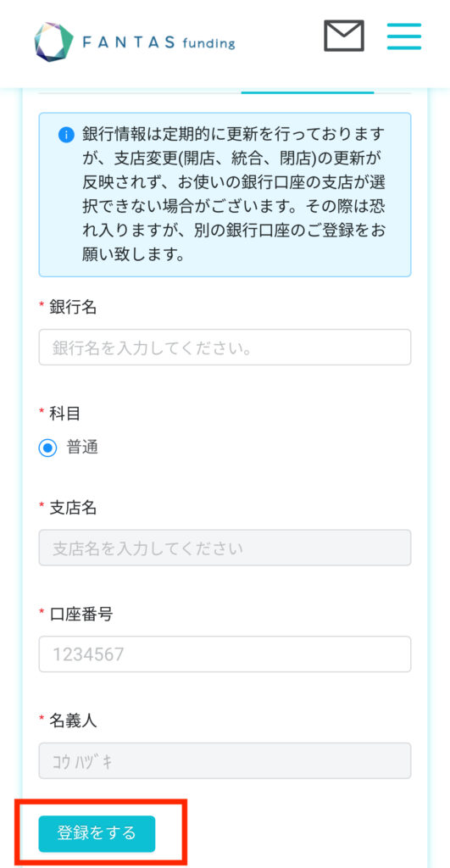Image resolution: width=450 pixels, height=868 pixels.
Task: Click the FANTAS funding hexagon logo
Action: (x=53, y=42)
